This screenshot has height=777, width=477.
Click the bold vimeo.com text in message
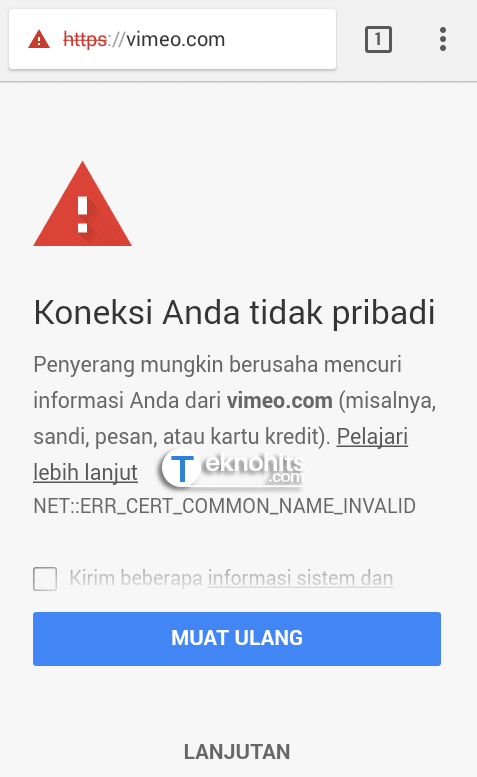tap(279, 400)
